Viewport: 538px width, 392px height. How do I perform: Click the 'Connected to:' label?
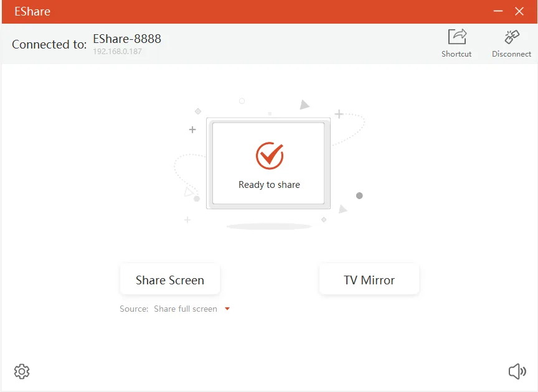point(49,44)
